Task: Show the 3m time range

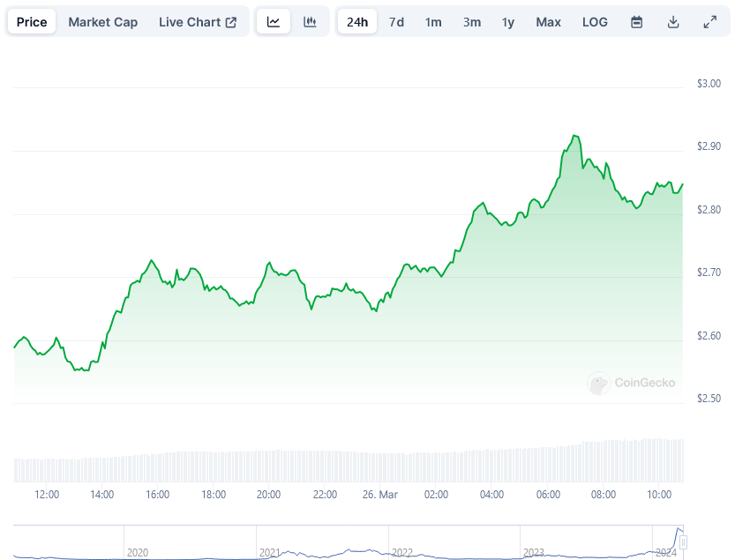Action: 472,22
